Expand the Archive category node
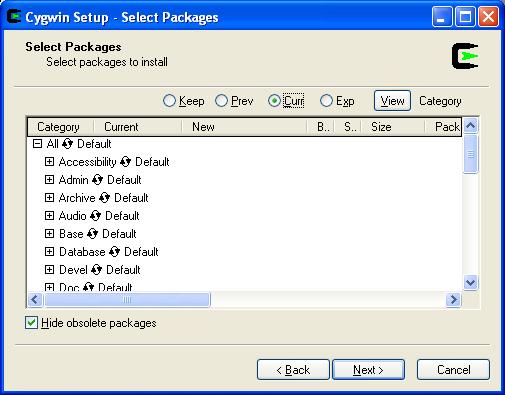 tap(49, 198)
